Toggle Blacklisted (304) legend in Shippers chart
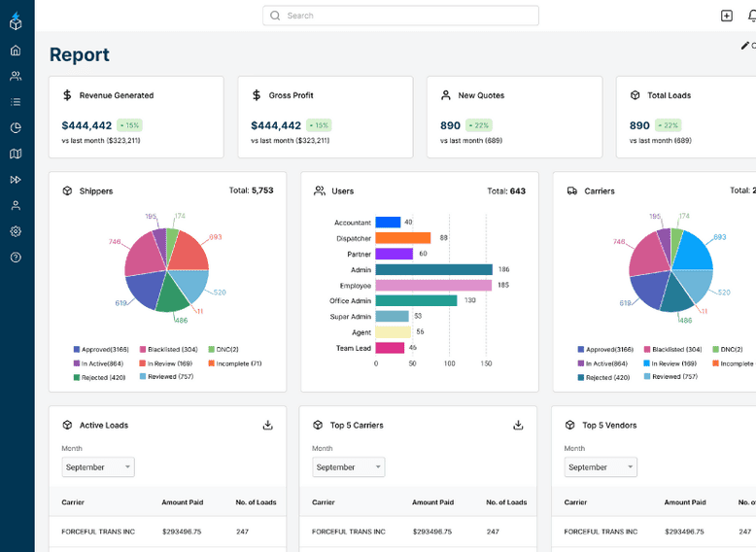 pyautogui.click(x=169, y=349)
